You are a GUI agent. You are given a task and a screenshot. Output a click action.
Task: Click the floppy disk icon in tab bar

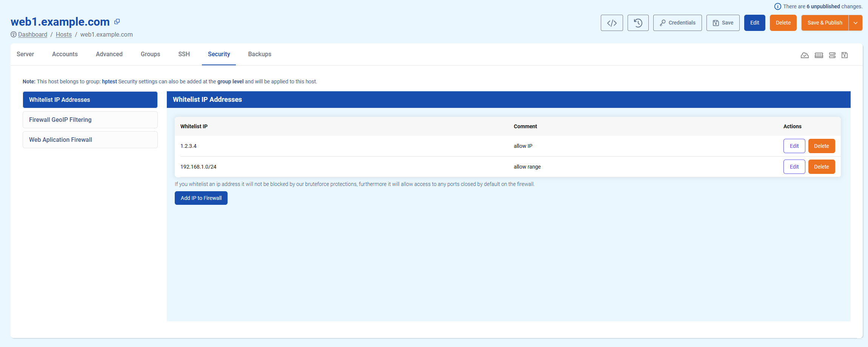pyautogui.click(x=845, y=55)
